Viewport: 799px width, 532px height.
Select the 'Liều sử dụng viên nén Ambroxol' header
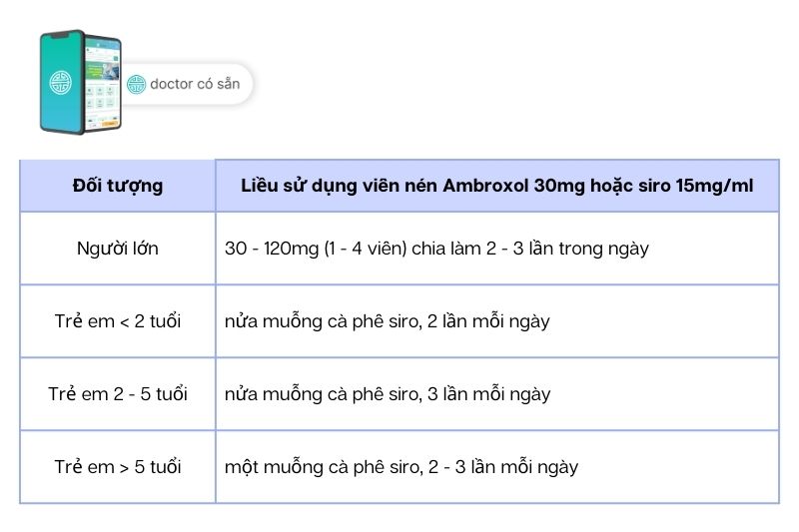click(x=496, y=186)
